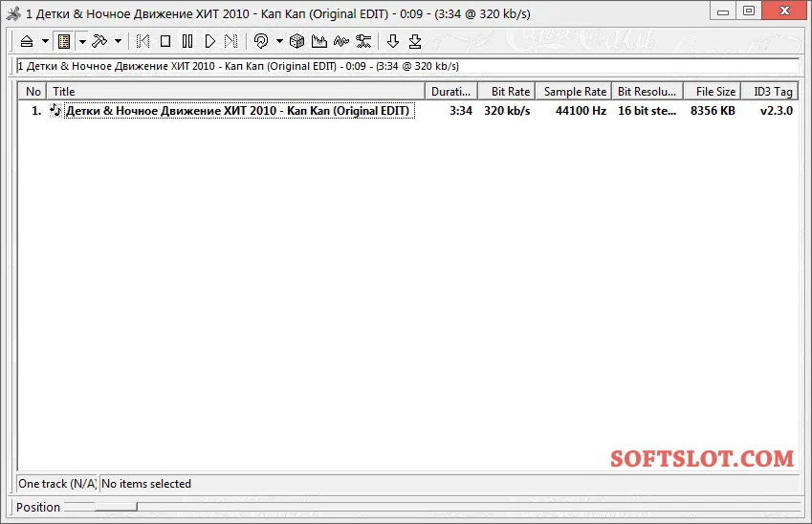The width and height of the screenshot is (812, 524).
Task: Open the tools icon dropdown arrow
Action: [x=118, y=41]
